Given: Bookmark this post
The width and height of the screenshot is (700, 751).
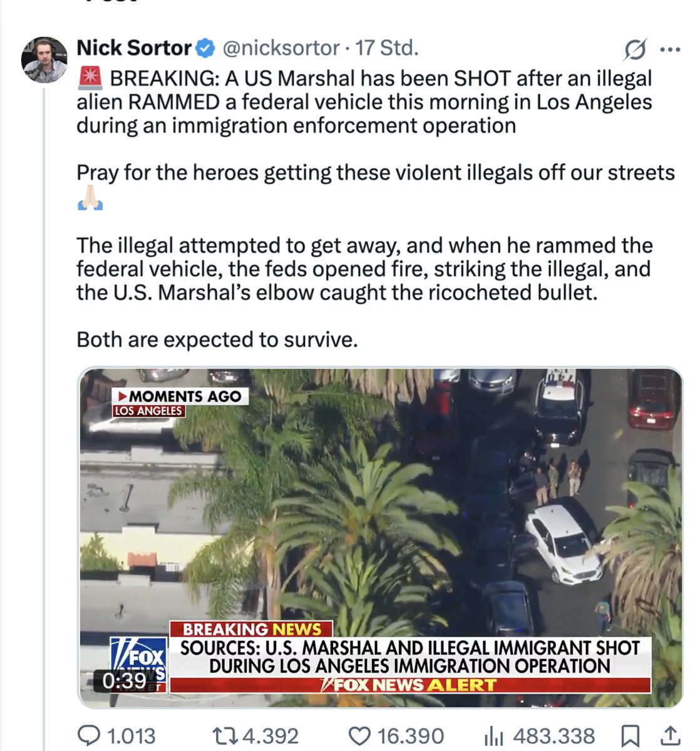Looking at the screenshot, I should tap(631, 735).
